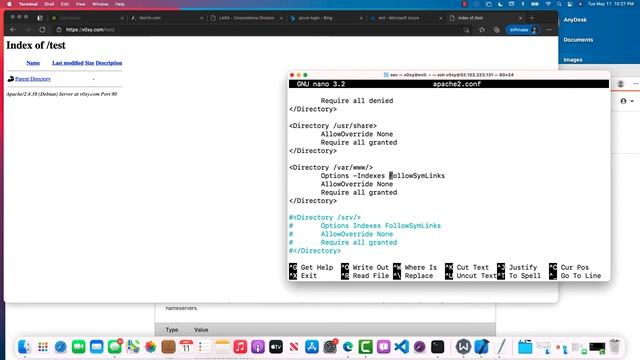This screenshot has width=640, height=360.
Task: Open Messages in the Dock
Action: click(x=115, y=347)
